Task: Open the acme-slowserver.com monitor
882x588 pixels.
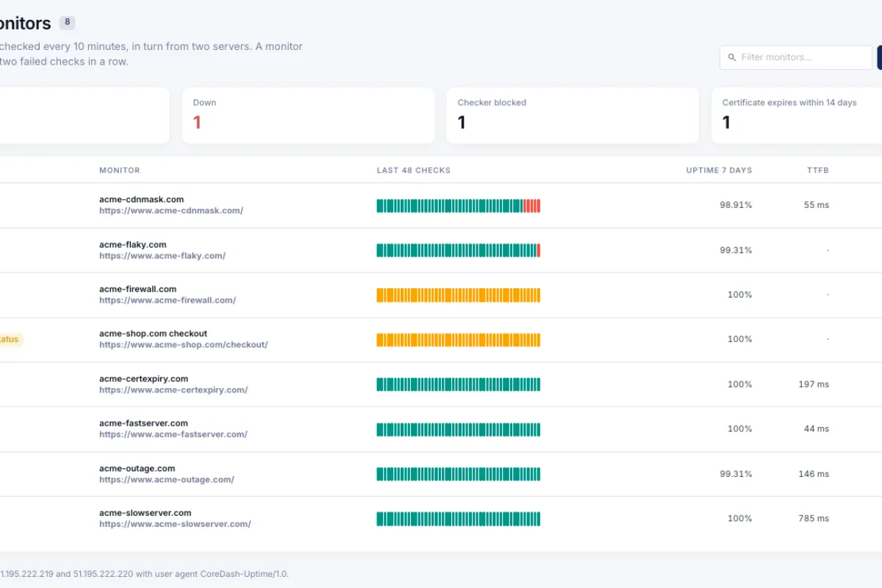Action: 146,513
